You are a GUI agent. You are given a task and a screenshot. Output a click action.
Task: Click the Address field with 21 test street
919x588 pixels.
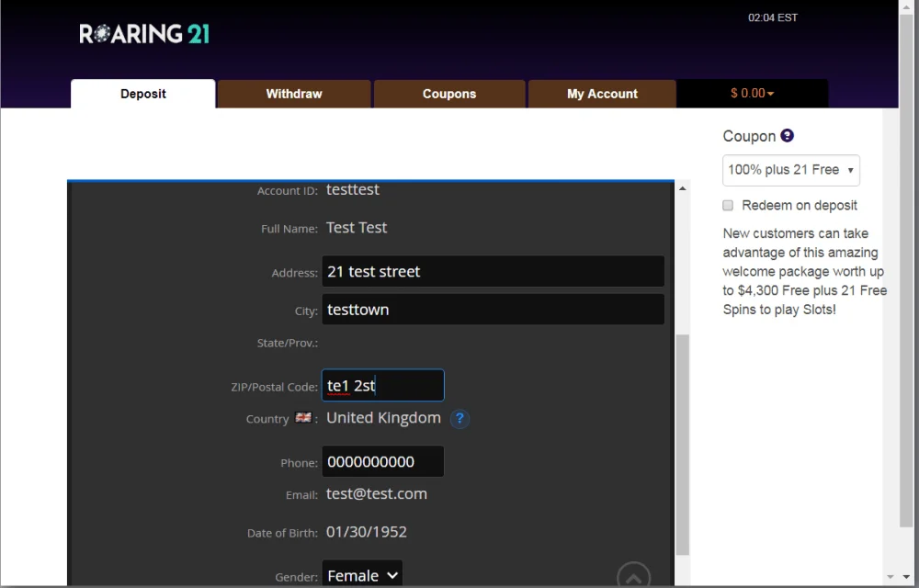493,271
